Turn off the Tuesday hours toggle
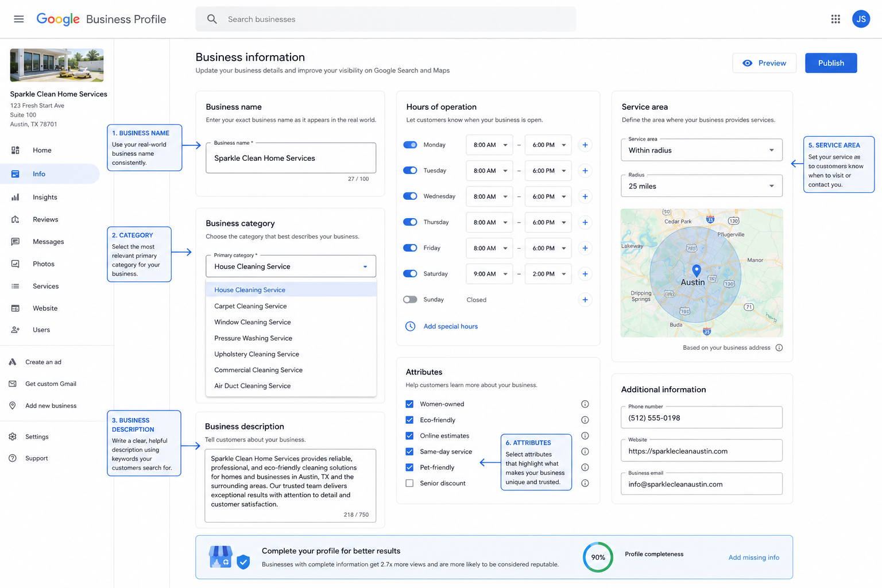Viewport: 882px width, 588px height. tap(410, 171)
